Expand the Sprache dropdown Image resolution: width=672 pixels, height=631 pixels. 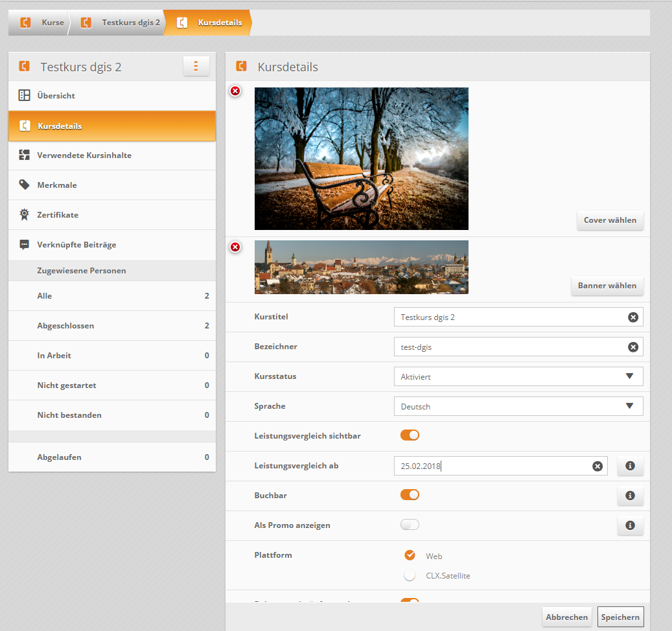[x=518, y=406]
